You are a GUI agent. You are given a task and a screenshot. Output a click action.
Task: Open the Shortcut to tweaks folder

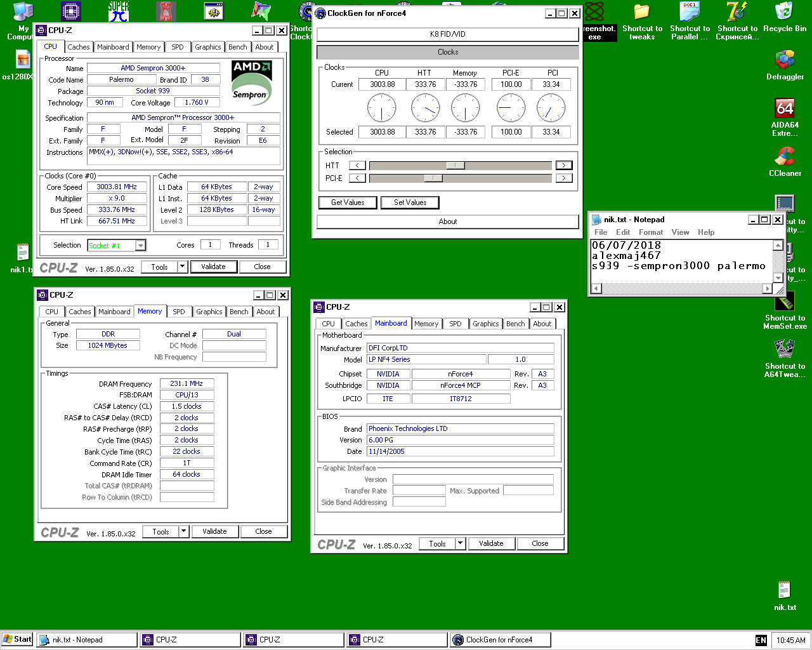[x=642, y=22]
